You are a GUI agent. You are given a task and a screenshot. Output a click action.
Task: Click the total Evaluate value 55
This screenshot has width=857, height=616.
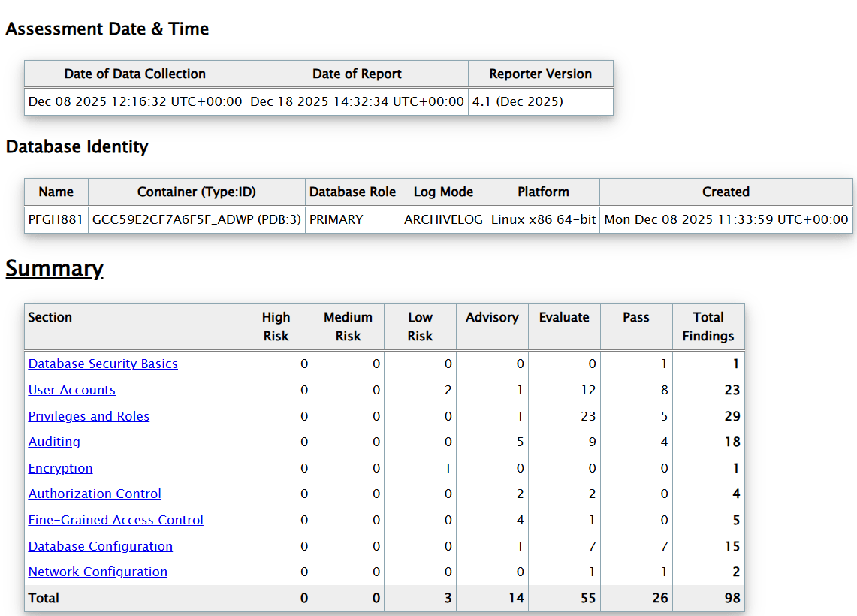(x=588, y=598)
